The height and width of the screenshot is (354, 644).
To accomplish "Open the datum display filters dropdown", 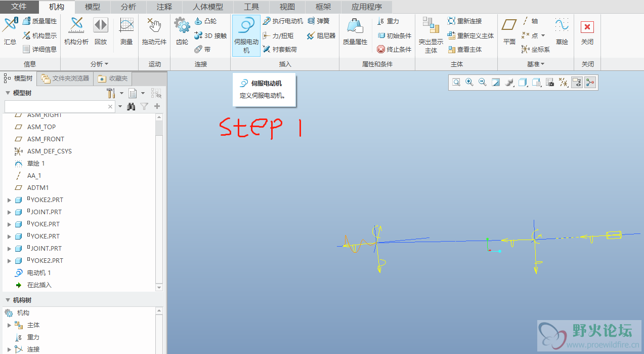I will click(x=563, y=83).
